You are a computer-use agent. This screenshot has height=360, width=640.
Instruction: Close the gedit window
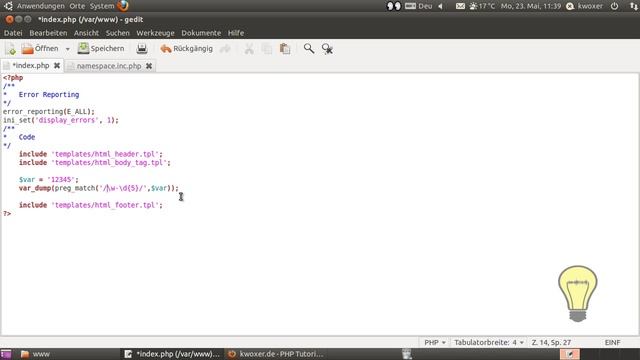click(x=9, y=19)
